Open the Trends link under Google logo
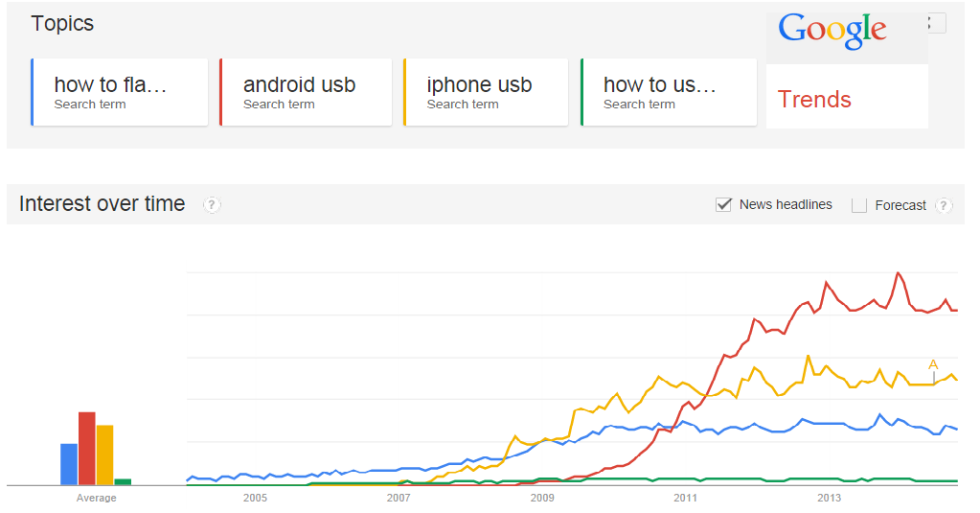Viewport: 980px width, 513px height. point(814,100)
